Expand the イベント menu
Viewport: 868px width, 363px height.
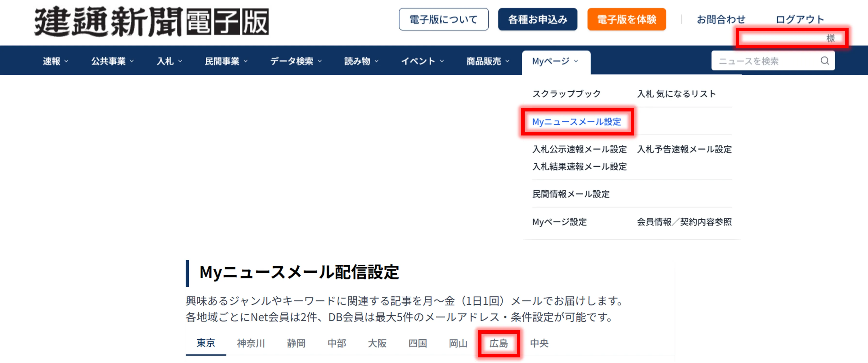click(x=422, y=61)
